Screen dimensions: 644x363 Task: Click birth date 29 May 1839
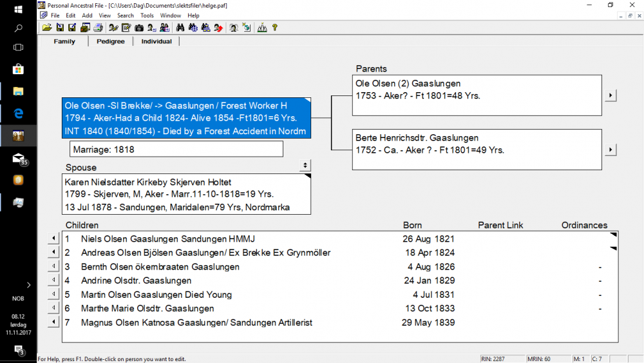coord(428,323)
